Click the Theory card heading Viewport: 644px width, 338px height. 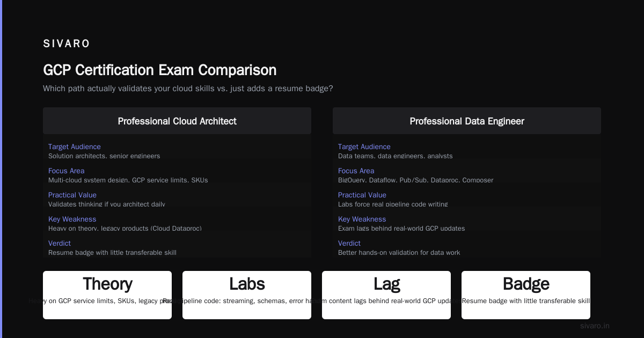[x=107, y=284]
